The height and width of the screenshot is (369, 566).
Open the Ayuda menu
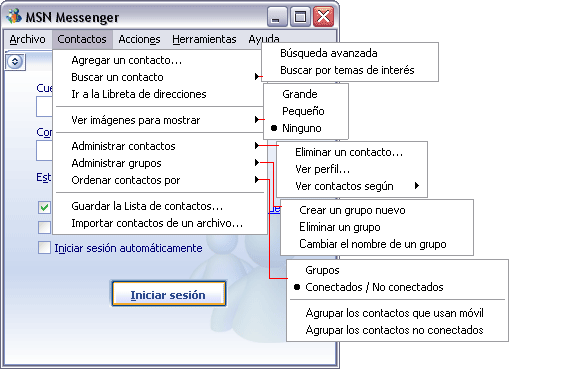(264, 39)
